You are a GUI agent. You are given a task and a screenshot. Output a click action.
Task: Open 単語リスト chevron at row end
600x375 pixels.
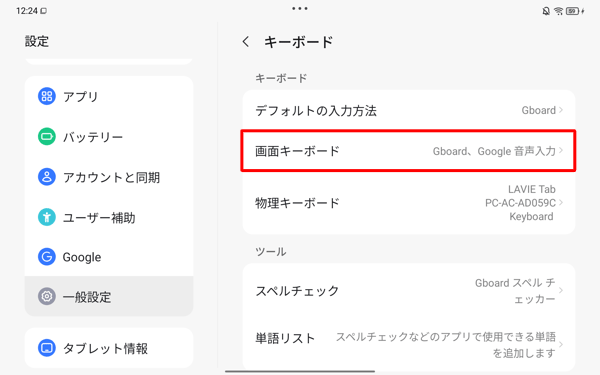[x=561, y=344]
